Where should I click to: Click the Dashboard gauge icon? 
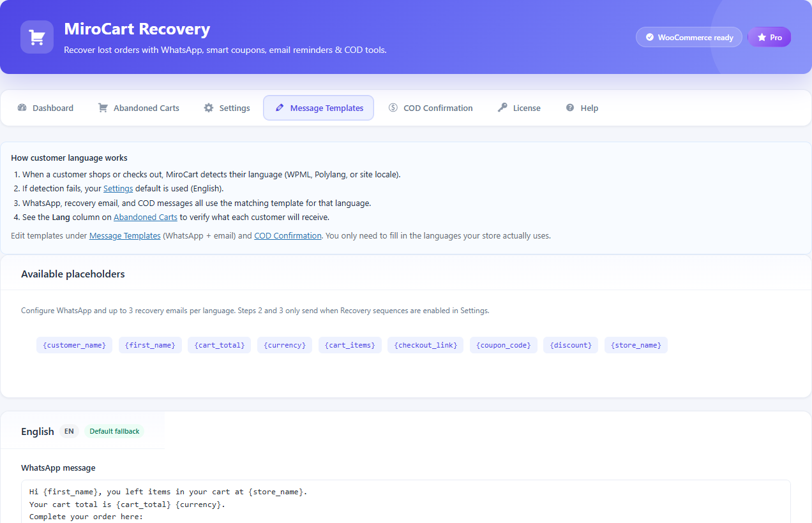[x=22, y=108]
